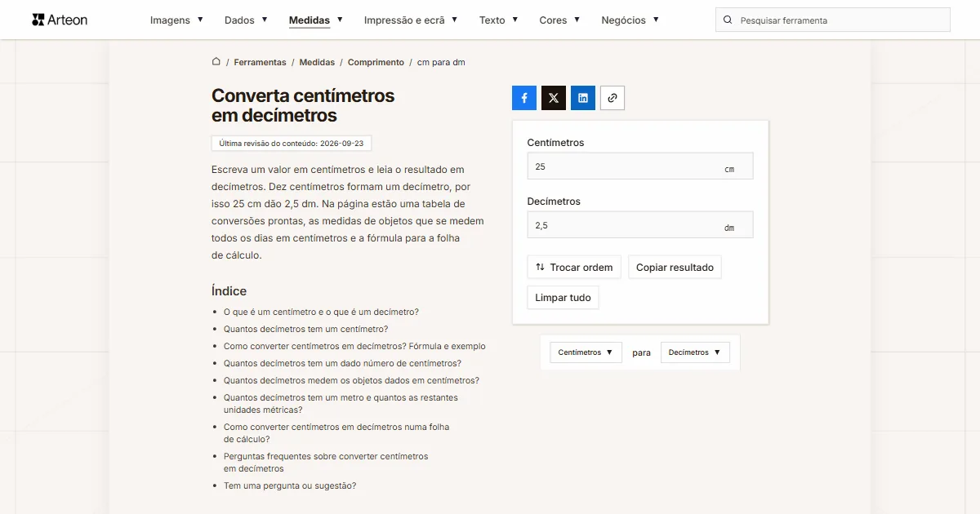980x514 pixels.
Task: Open 'objetos dados em centímetros' index link
Action: pyautogui.click(x=351, y=380)
